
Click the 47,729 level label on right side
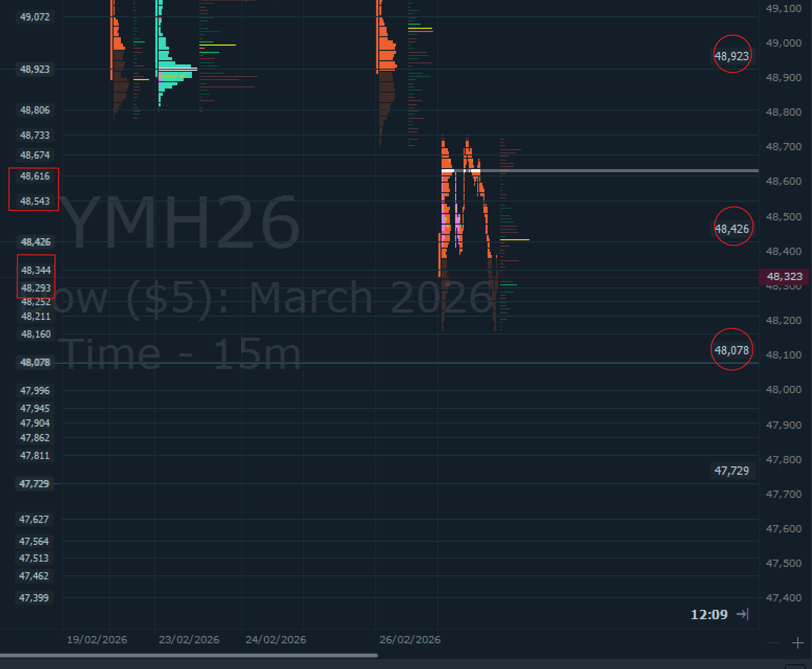732,471
